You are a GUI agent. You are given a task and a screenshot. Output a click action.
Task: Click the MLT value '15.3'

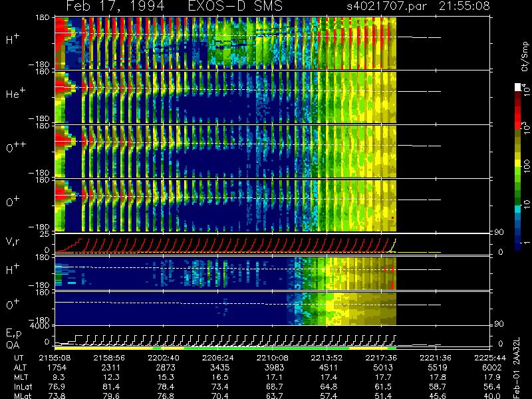[x=166, y=377]
